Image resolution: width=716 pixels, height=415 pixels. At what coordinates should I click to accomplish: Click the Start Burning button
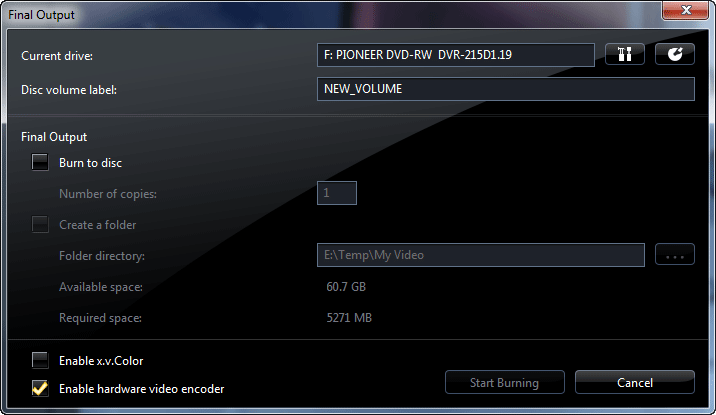(505, 382)
